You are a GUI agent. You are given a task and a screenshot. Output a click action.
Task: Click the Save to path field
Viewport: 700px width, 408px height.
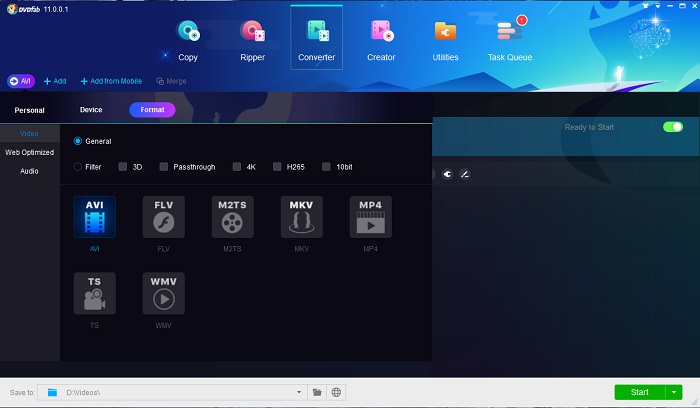171,392
